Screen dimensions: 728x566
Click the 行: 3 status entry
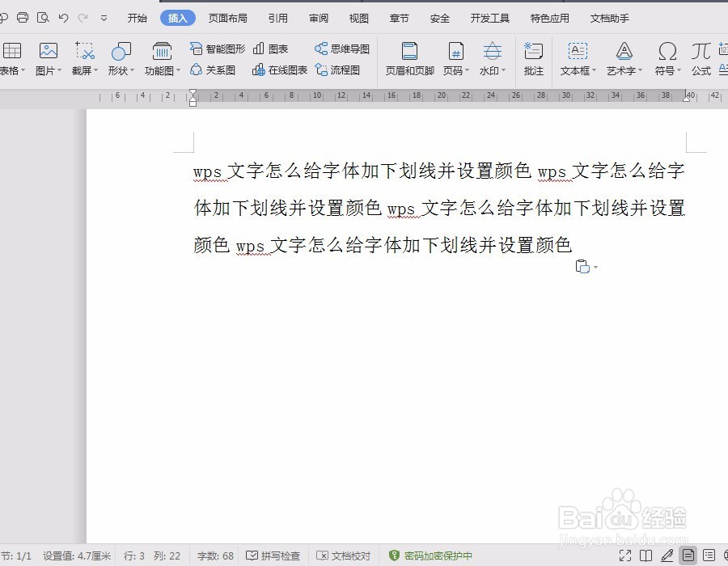point(134,555)
